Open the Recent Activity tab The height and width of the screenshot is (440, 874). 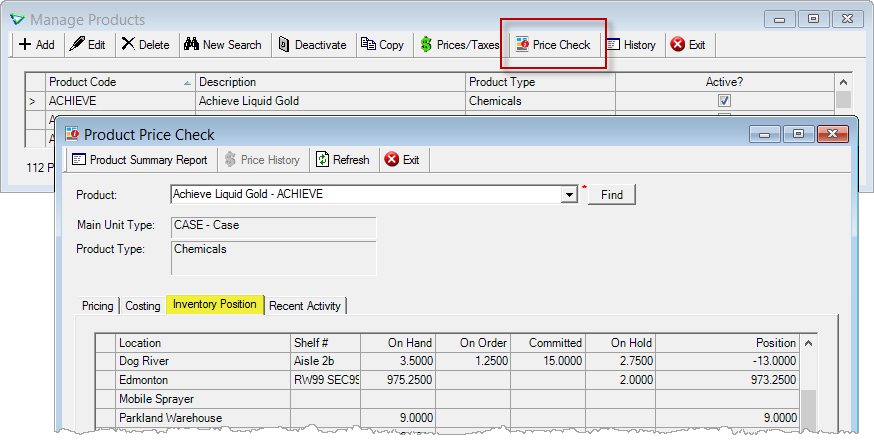pyautogui.click(x=305, y=306)
